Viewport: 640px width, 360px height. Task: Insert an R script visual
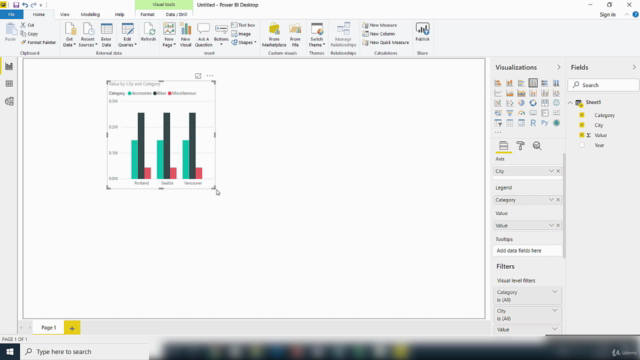tap(533, 123)
